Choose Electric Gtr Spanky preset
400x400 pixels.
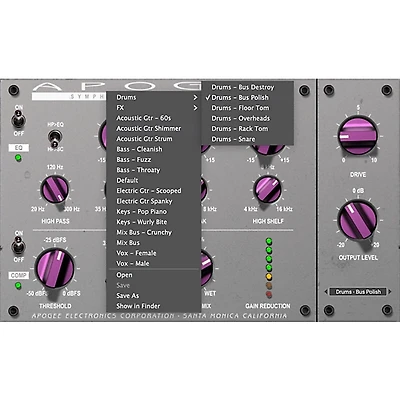154,201
